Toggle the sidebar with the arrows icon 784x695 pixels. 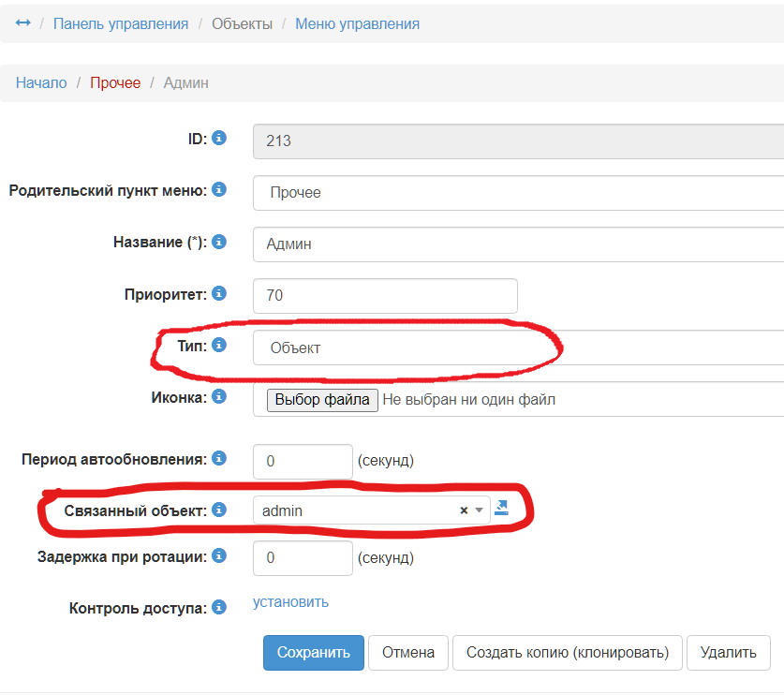(x=23, y=23)
